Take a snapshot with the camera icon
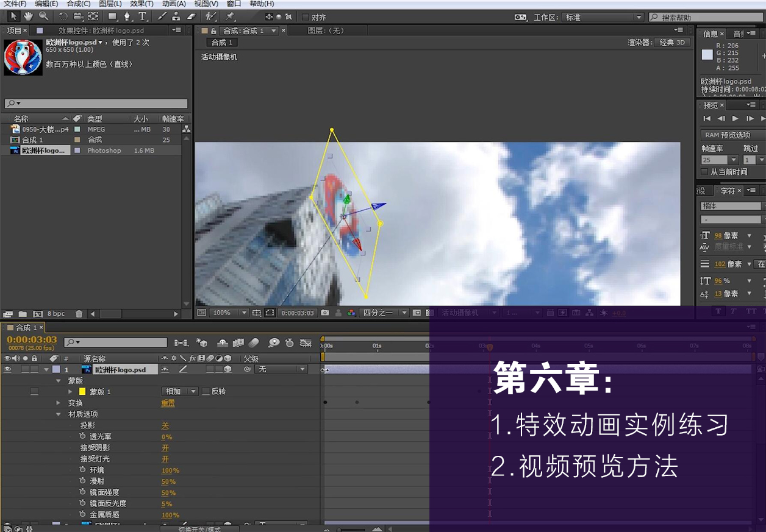 tap(325, 313)
